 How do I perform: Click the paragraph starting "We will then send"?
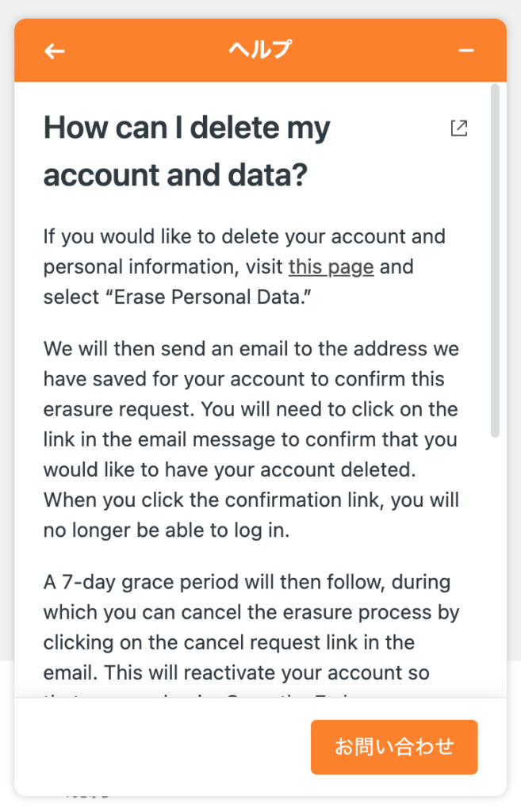click(251, 439)
